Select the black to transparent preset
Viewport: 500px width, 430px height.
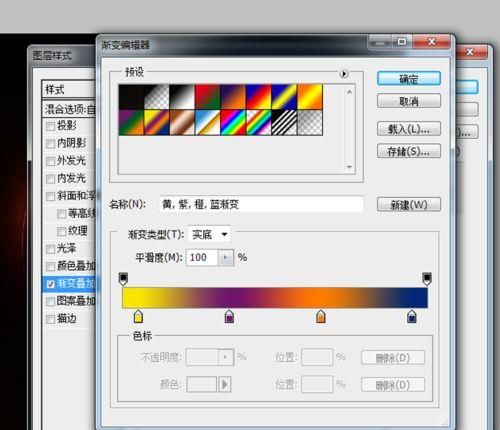[x=157, y=97]
